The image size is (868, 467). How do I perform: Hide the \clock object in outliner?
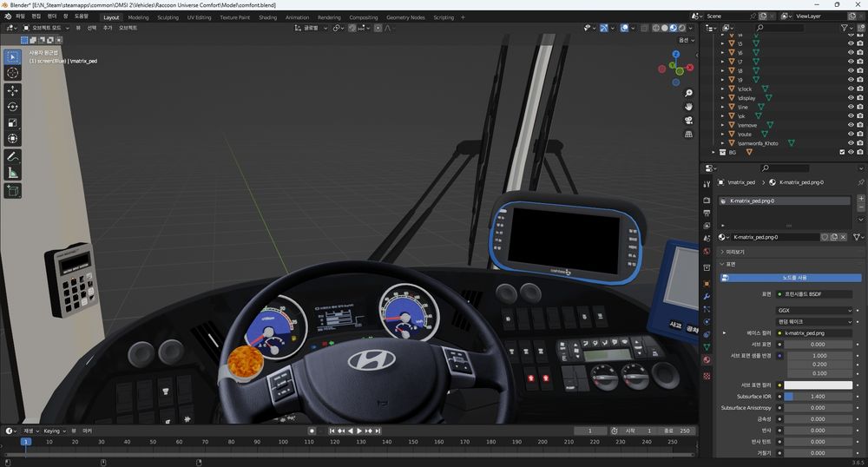(x=851, y=89)
